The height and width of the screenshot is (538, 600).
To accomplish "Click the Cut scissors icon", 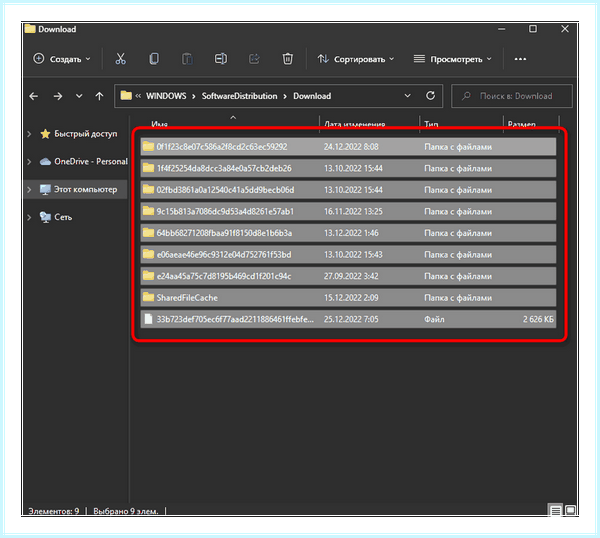I will click(120, 59).
